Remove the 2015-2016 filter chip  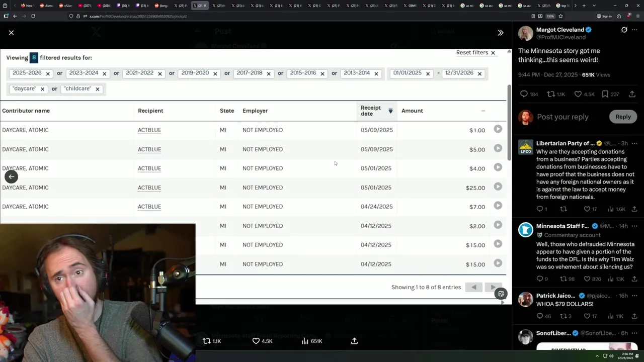pos(323,73)
